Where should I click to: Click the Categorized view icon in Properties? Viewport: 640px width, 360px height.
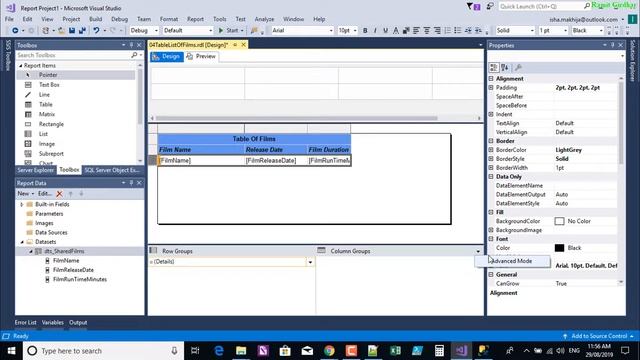coord(494,68)
